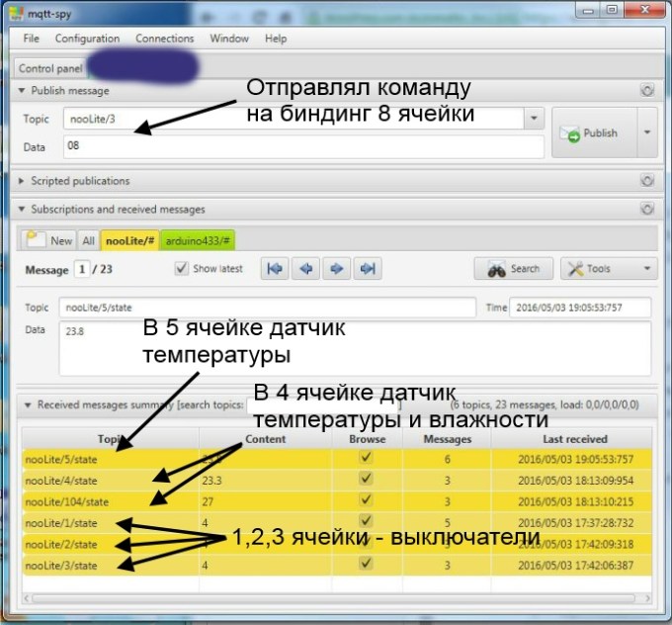Click gear icon of Subscriptions and received messages
Screen dimensions: 672x625
[647, 210]
